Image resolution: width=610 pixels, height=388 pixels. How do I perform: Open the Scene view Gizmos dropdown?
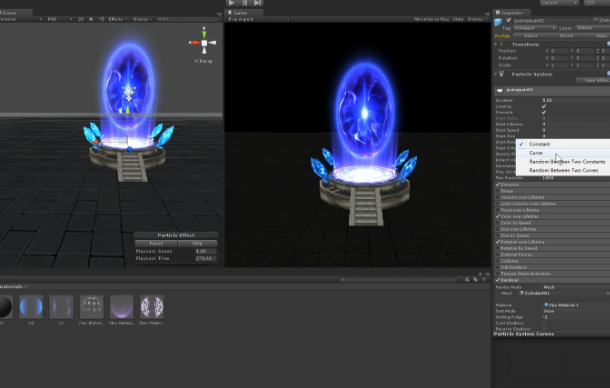click(142, 19)
